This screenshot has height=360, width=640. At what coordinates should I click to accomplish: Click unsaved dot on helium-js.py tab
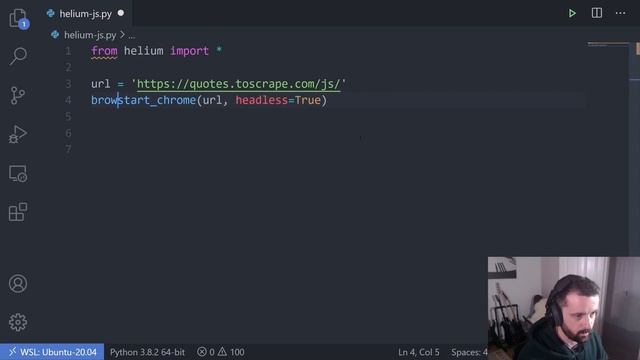(121, 13)
